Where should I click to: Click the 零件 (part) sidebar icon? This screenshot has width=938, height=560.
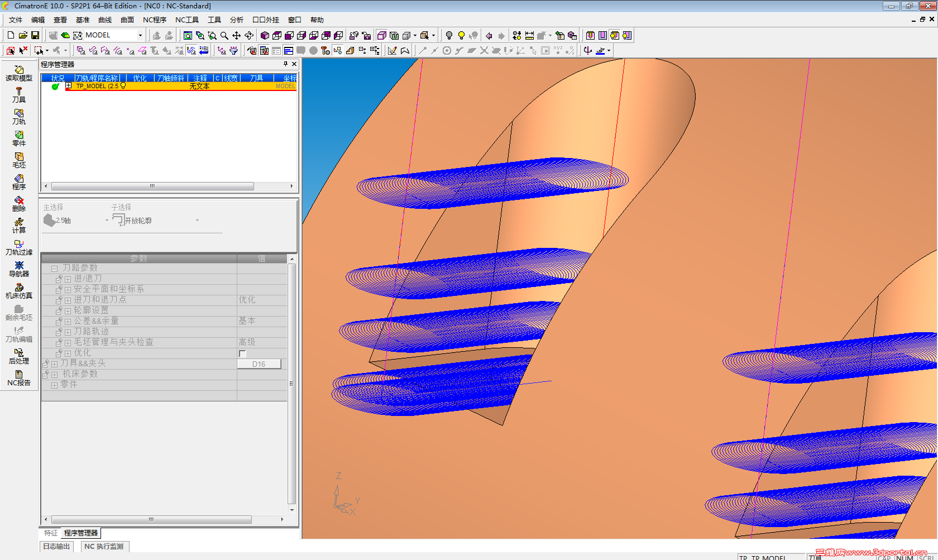(x=19, y=138)
